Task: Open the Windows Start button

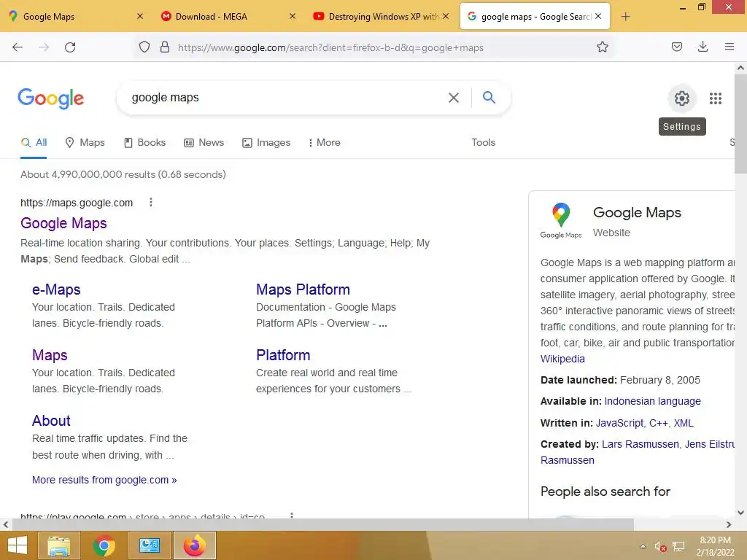Action: (x=18, y=545)
